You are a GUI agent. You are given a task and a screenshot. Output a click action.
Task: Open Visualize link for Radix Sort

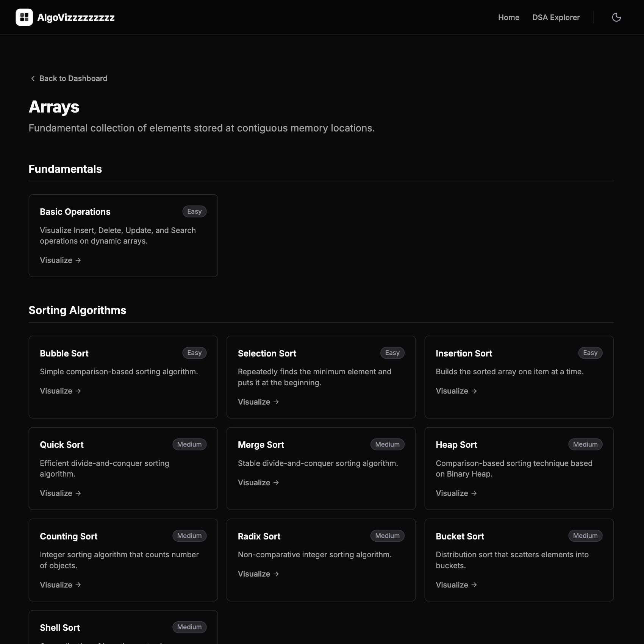pyautogui.click(x=258, y=574)
